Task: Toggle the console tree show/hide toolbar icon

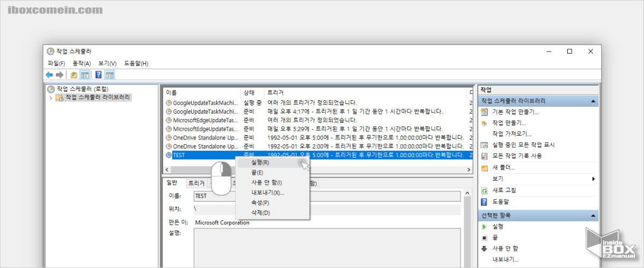Action: 84,75
